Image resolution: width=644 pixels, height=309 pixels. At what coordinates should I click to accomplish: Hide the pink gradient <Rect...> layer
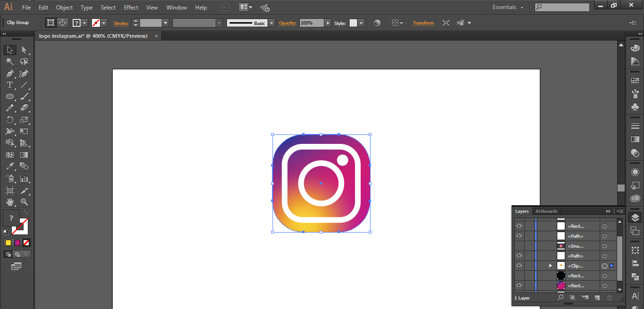[519, 285]
